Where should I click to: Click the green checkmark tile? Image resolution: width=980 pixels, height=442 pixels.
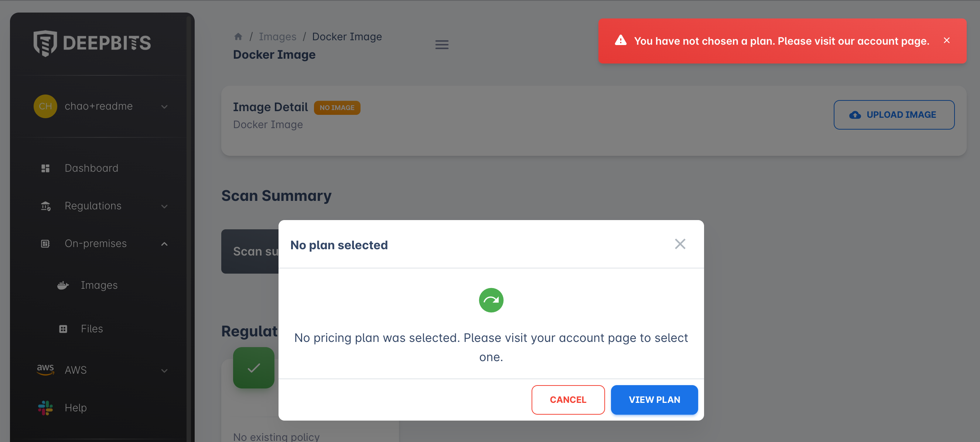[x=254, y=367]
